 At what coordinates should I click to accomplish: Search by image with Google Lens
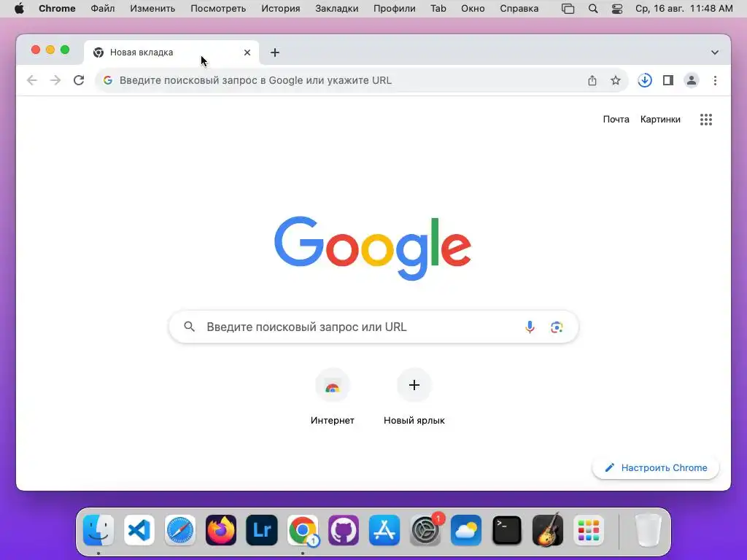point(557,327)
